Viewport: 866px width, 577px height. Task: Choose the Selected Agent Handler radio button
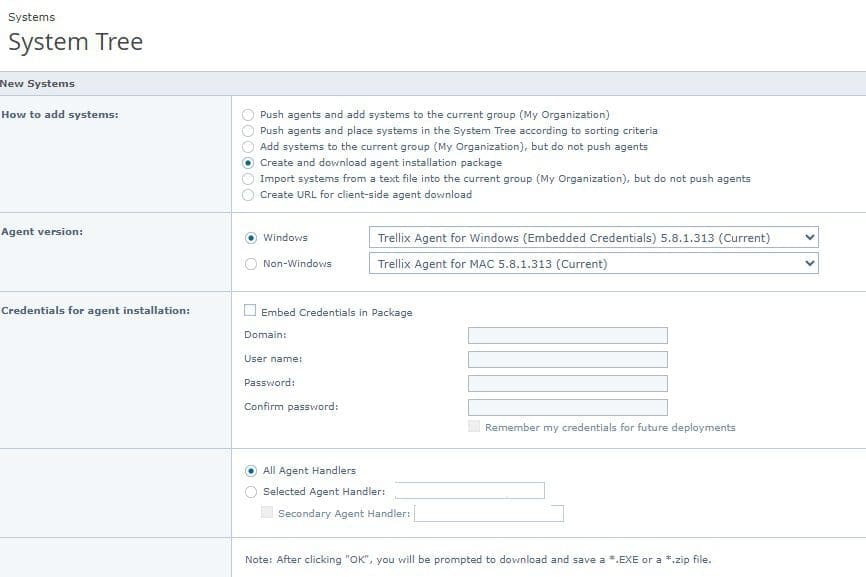[x=251, y=491]
